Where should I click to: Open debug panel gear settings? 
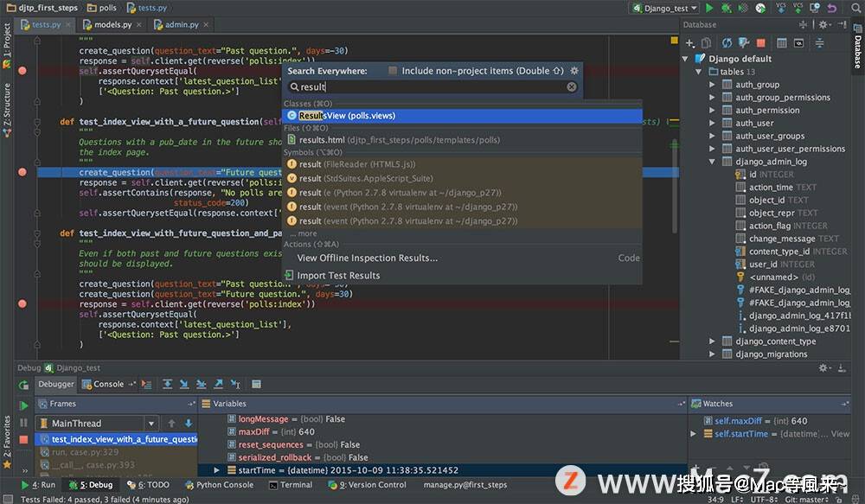tap(823, 367)
